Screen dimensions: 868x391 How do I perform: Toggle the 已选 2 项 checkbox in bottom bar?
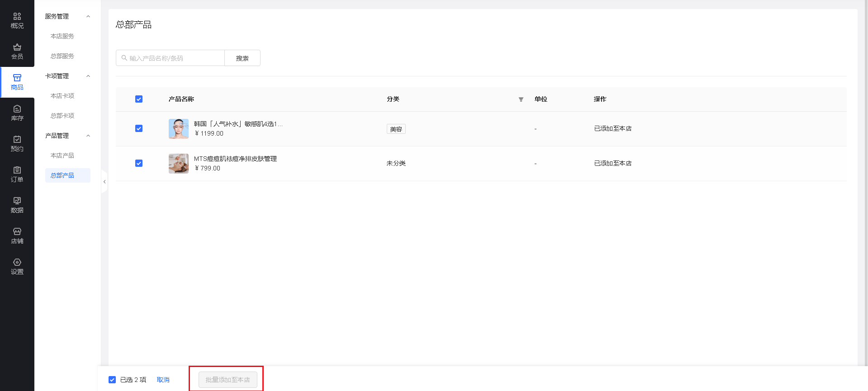click(x=112, y=380)
